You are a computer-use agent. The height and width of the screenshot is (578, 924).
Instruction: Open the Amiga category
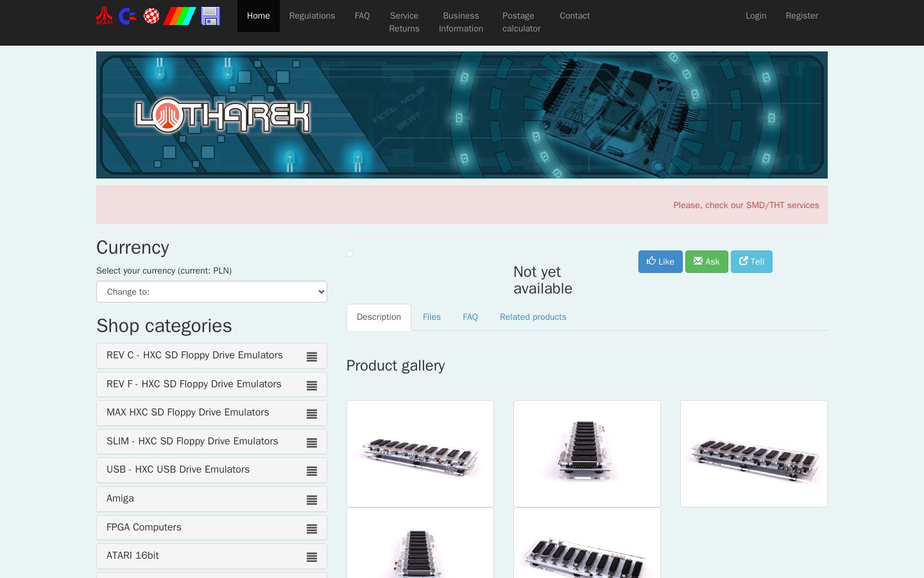coord(120,498)
